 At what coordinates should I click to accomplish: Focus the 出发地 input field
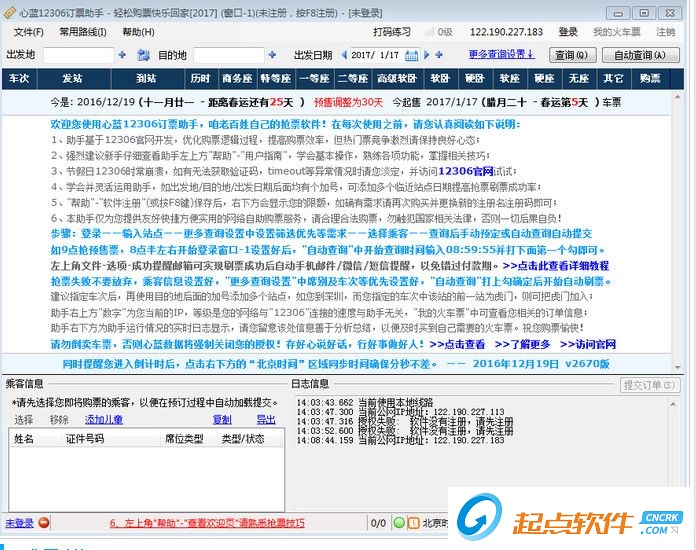tap(79, 55)
